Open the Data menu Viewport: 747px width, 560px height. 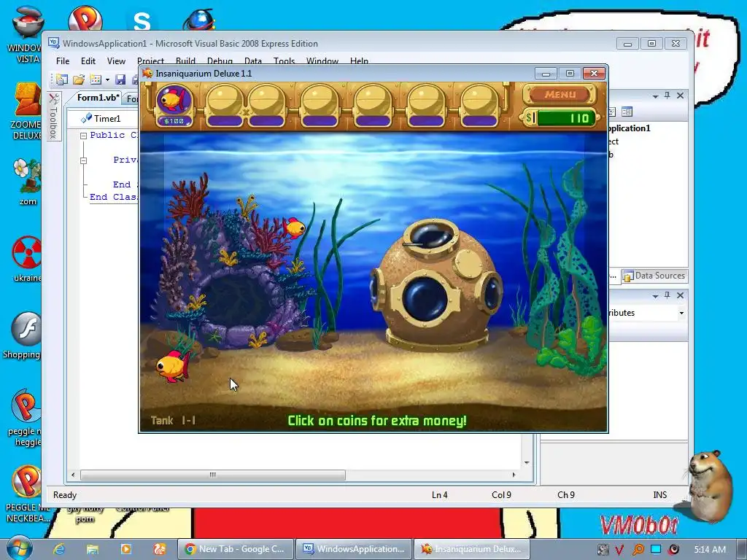pyautogui.click(x=253, y=61)
